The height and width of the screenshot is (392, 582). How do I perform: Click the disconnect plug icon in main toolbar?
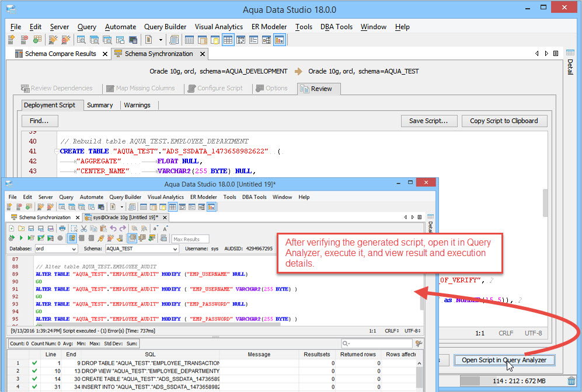pyautogui.click(x=66, y=40)
